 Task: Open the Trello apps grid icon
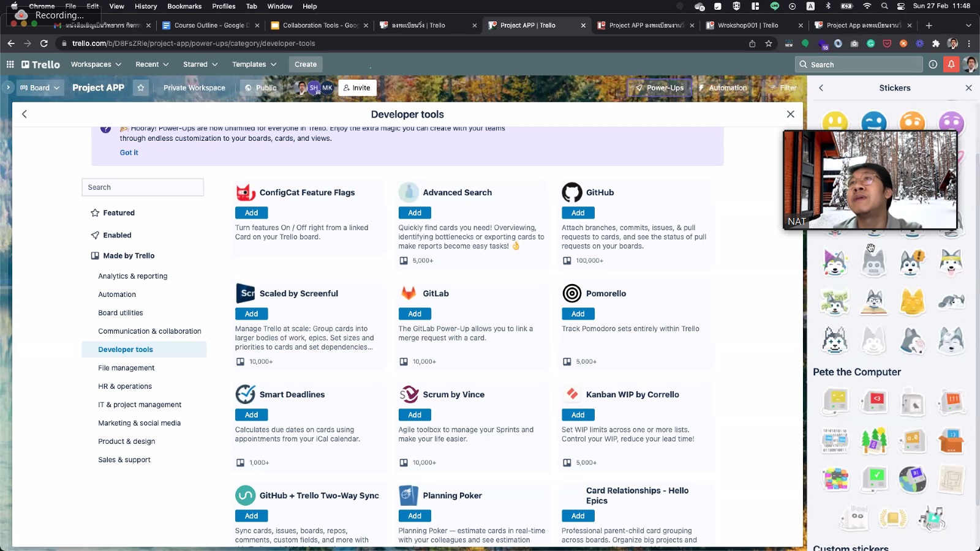[10, 64]
